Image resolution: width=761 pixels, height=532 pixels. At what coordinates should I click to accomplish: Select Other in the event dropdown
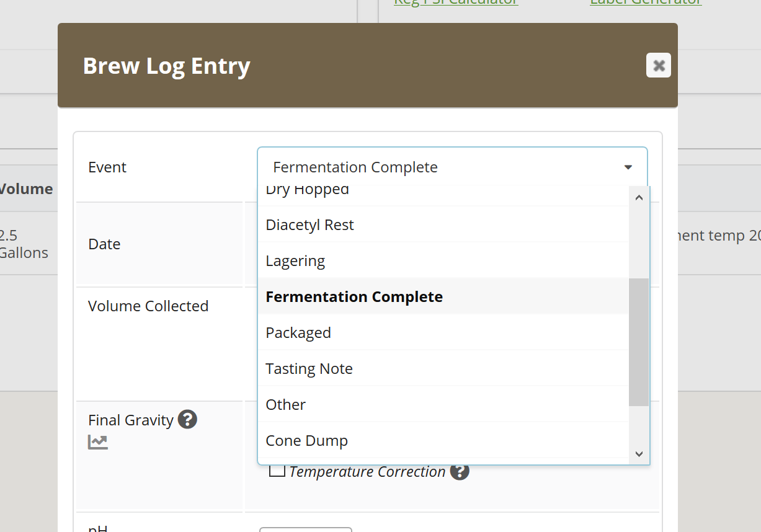coord(286,404)
